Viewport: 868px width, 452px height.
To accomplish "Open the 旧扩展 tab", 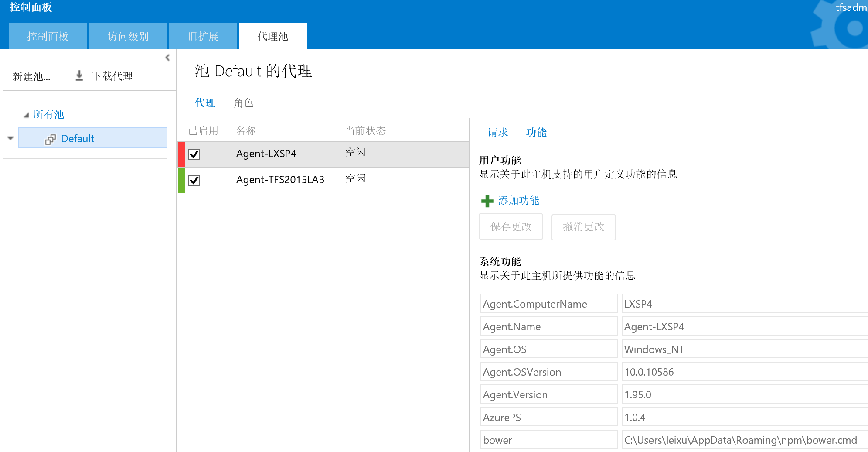I will coord(203,36).
